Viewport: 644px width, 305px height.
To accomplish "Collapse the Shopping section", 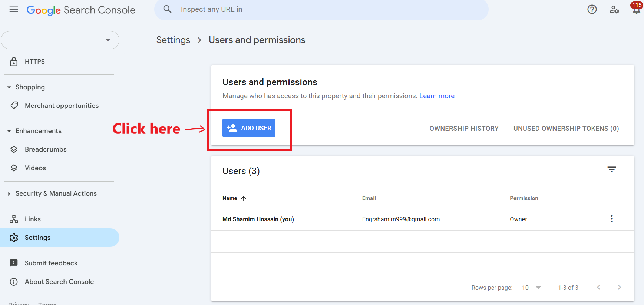I will tap(9, 87).
